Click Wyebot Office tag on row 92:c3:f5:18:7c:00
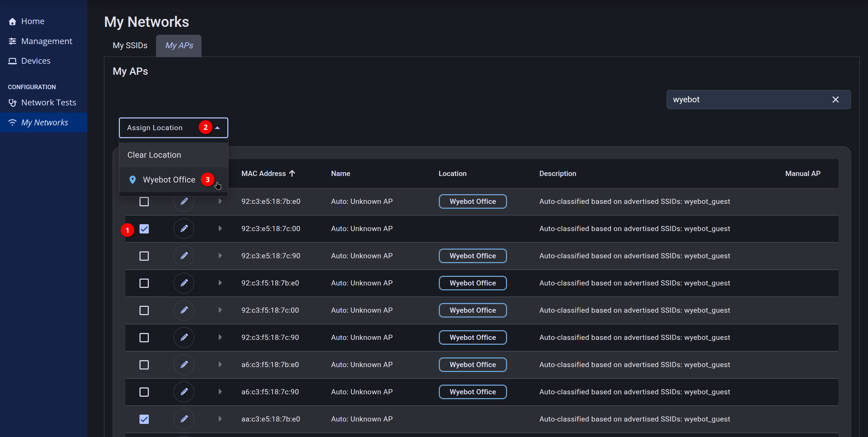This screenshot has height=437, width=868. coord(473,310)
